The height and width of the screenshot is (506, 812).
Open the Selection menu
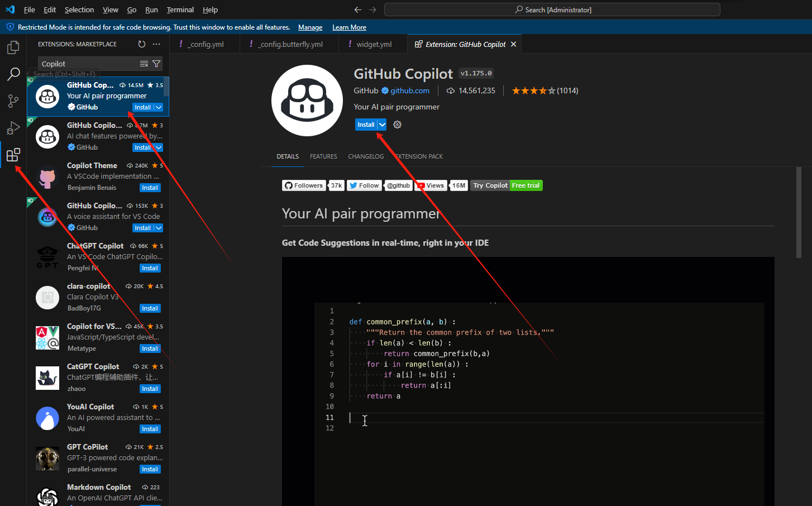(x=79, y=9)
